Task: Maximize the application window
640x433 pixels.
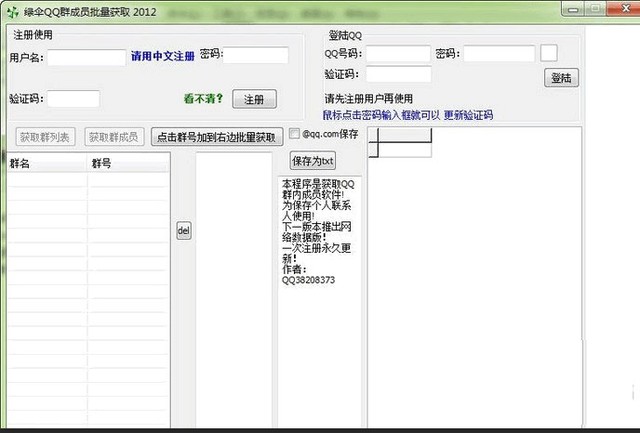Action: [x=595, y=9]
